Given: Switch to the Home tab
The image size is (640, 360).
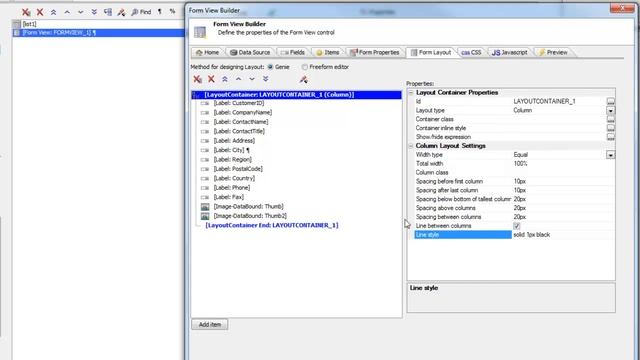Looking at the screenshot, I should pos(207,53).
